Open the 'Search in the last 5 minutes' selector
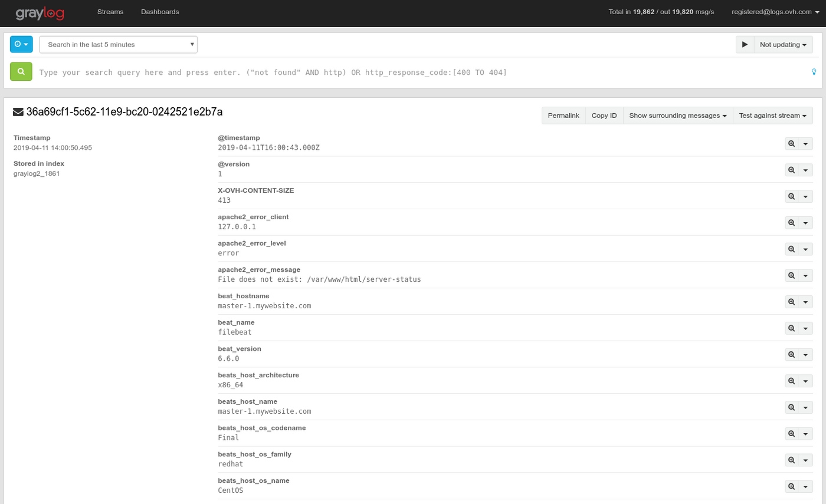This screenshot has height=504, width=826. [118, 44]
